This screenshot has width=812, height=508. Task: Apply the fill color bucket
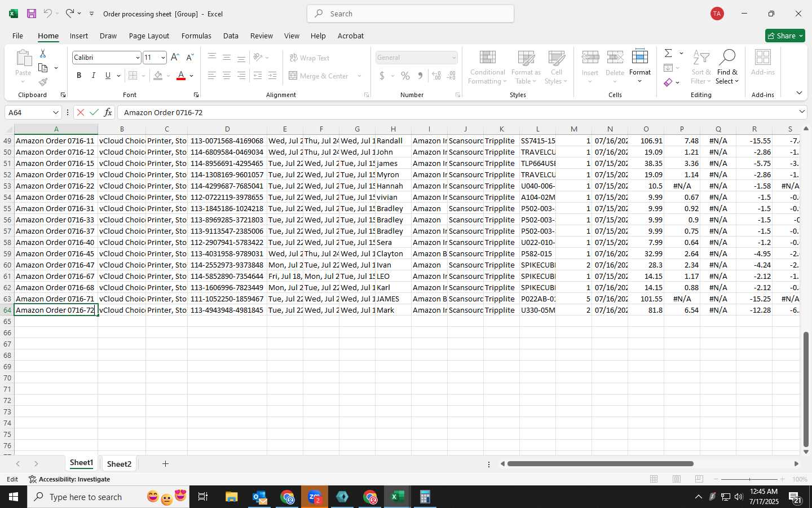tap(158, 76)
